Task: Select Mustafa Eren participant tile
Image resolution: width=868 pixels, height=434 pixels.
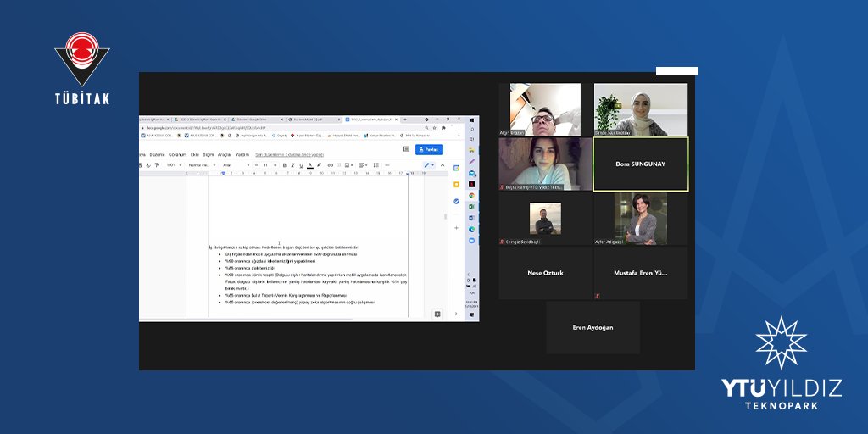Action: [641, 273]
